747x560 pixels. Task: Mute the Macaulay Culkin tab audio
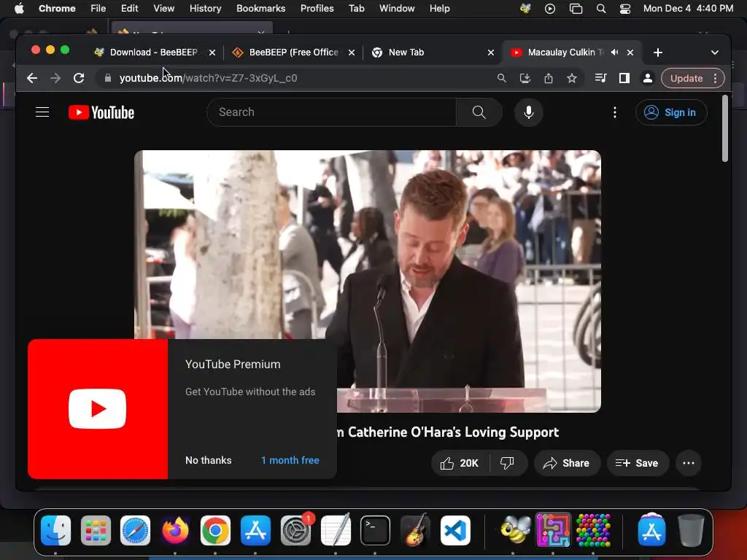[614, 52]
